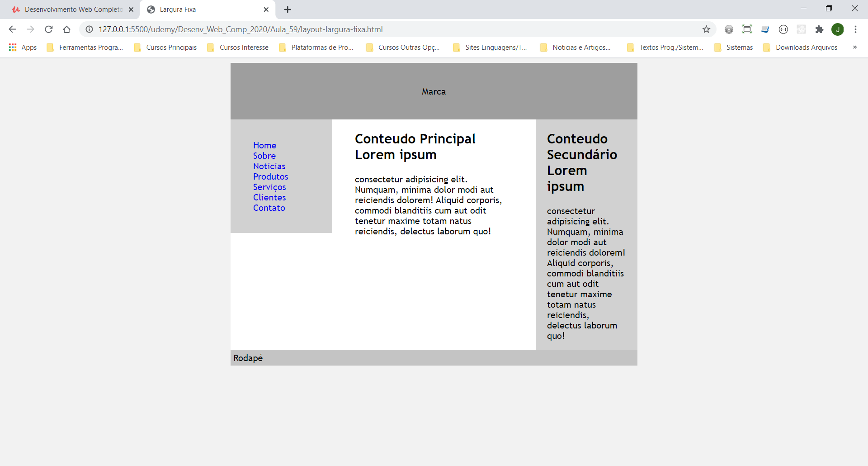The image size is (868, 466).
Task: Close the Largura Fixa tab
Action: coord(266,10)
